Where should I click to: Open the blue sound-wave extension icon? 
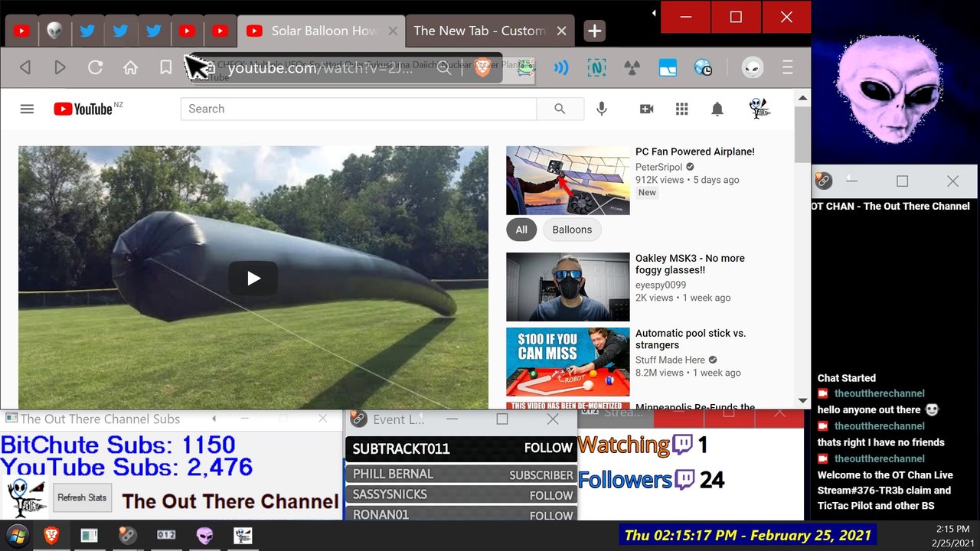(x=561, y=68)
